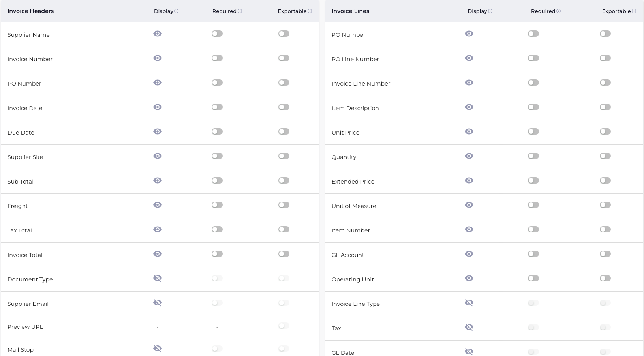Screen dimensions: 644x356
Task: Show the Invoice Line Type field
Action: [469, 303]
